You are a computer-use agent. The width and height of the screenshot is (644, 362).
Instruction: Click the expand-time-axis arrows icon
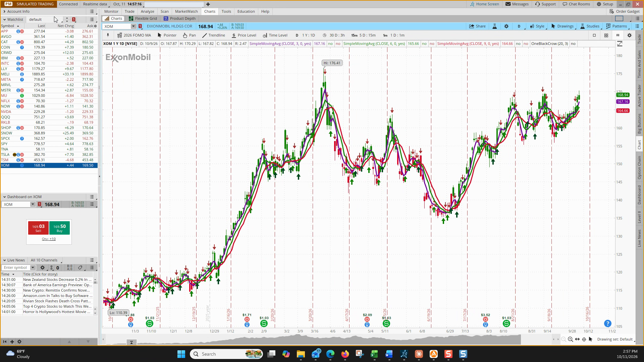[577, 339]
